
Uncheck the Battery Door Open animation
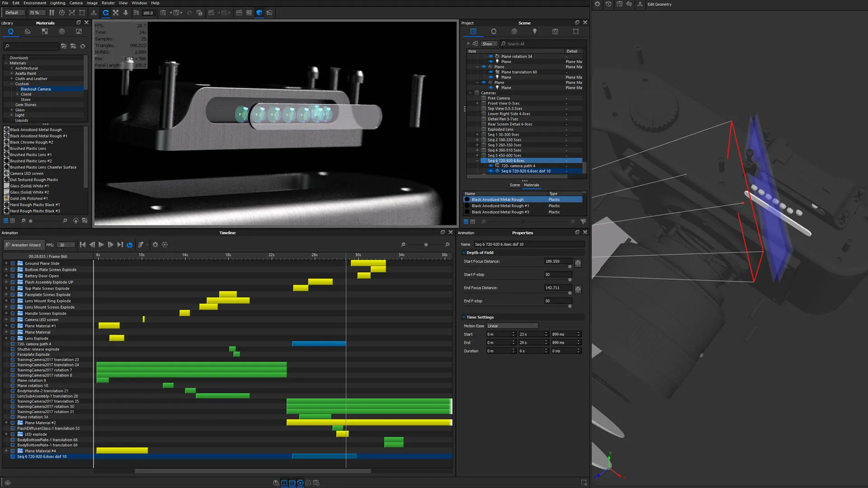click(13, 276)
